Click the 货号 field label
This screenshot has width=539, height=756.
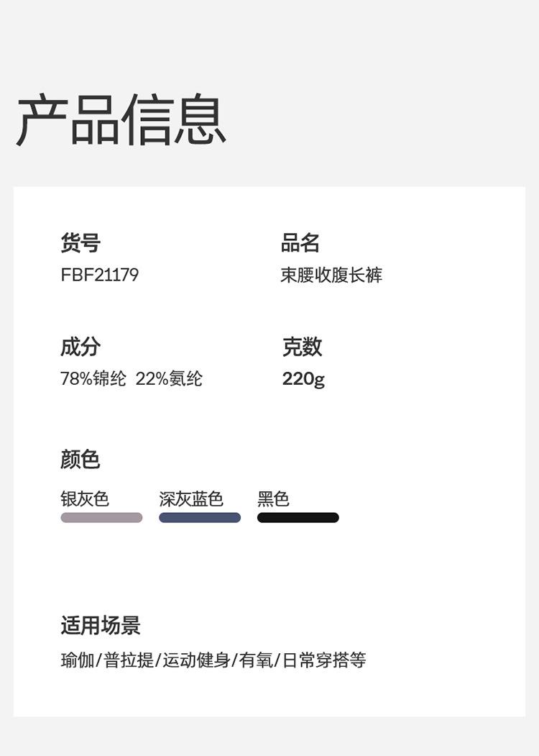coord(80,243)
